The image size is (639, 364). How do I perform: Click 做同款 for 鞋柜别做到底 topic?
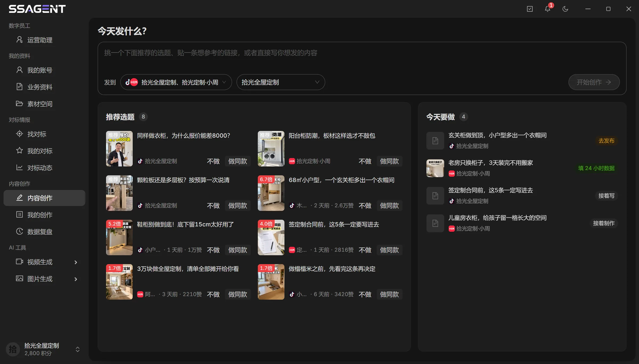coord(238,250)
